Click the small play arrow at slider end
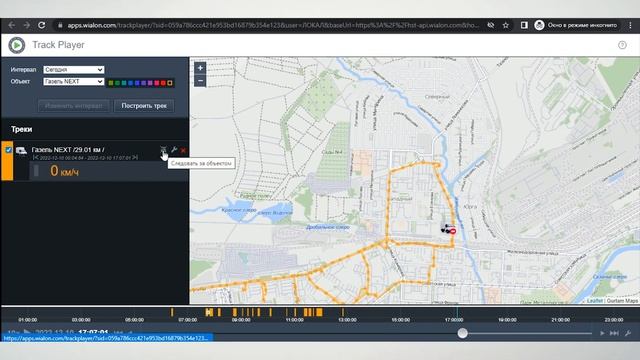 602,333
